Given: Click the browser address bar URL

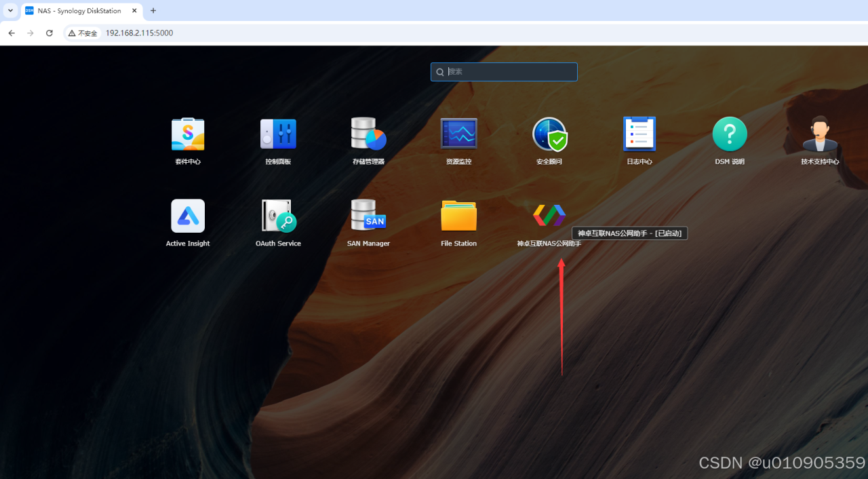Looking at the screenshot, I should [139, 33].
